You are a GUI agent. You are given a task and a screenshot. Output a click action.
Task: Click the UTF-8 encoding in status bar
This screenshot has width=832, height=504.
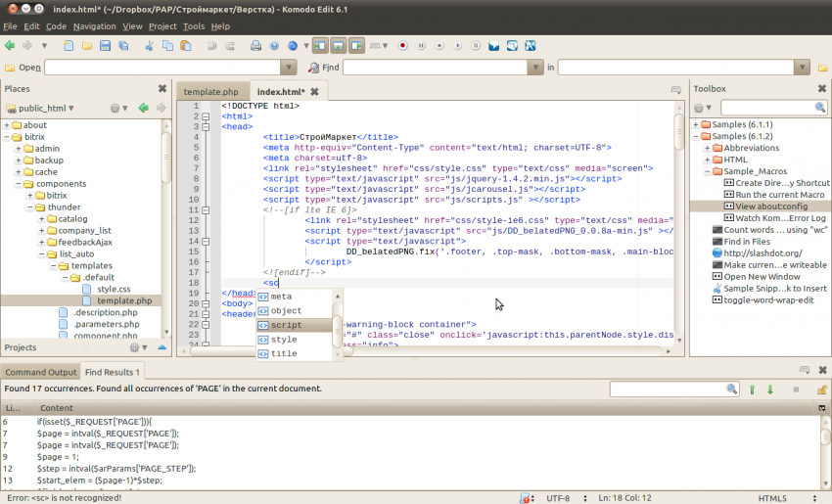point(558,498)
